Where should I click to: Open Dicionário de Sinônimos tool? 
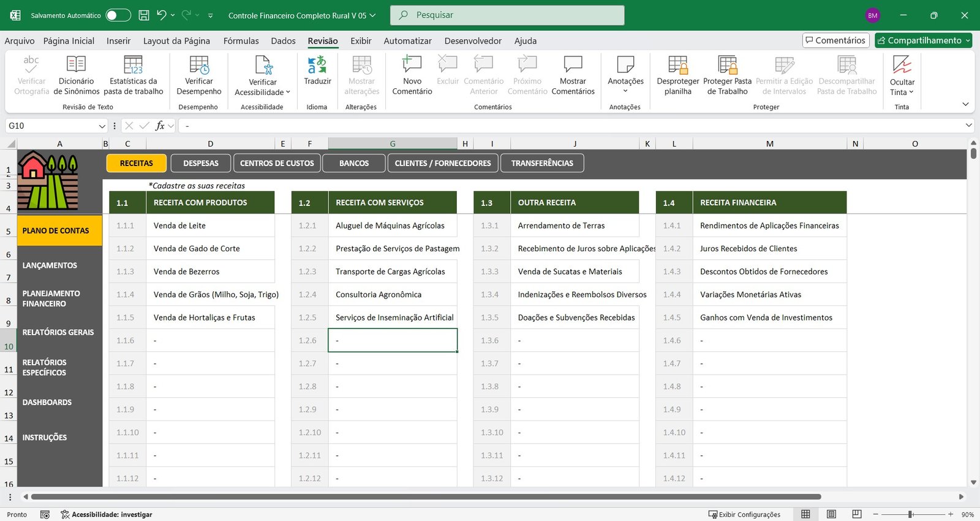click(x=76, y=65)
